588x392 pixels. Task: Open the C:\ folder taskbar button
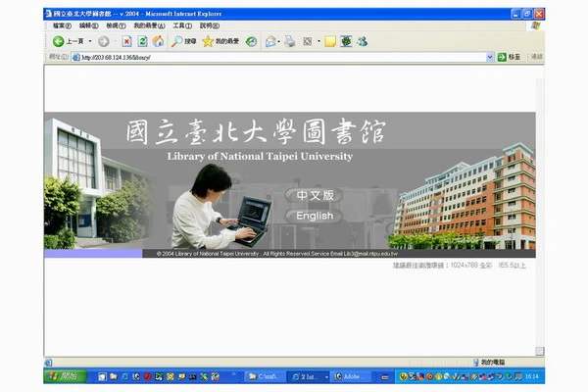[x=265, y=376]
